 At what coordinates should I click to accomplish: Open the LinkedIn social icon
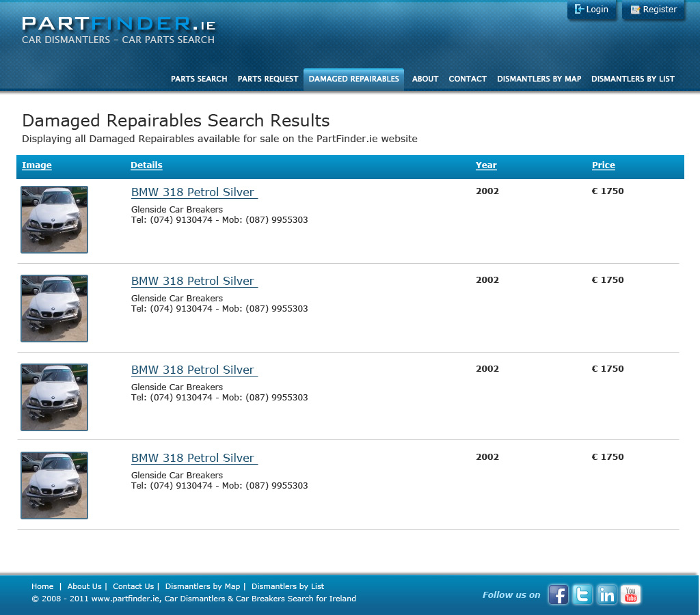point(606,594)
